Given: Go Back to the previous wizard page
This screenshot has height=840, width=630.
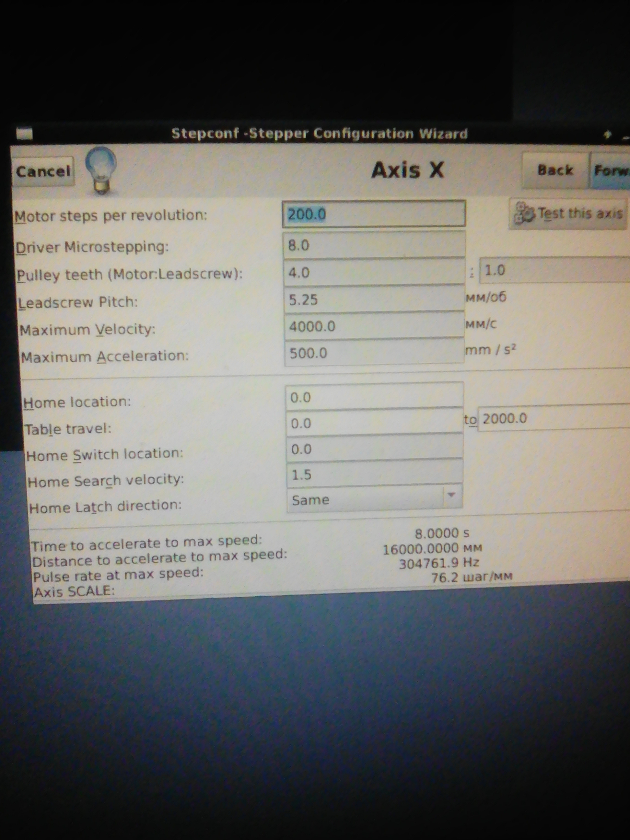Looking at the screenshot, I should pyautogui.click(x=554, y=170).
